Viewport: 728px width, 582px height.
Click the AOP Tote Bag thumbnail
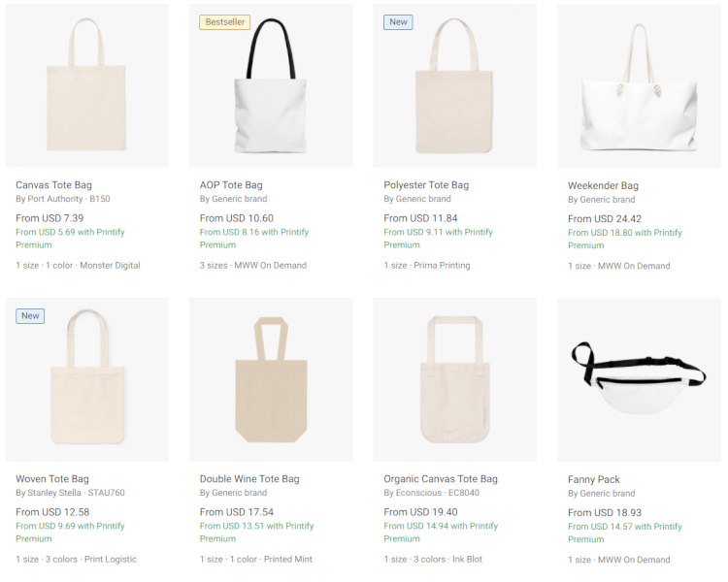point(271,86)
